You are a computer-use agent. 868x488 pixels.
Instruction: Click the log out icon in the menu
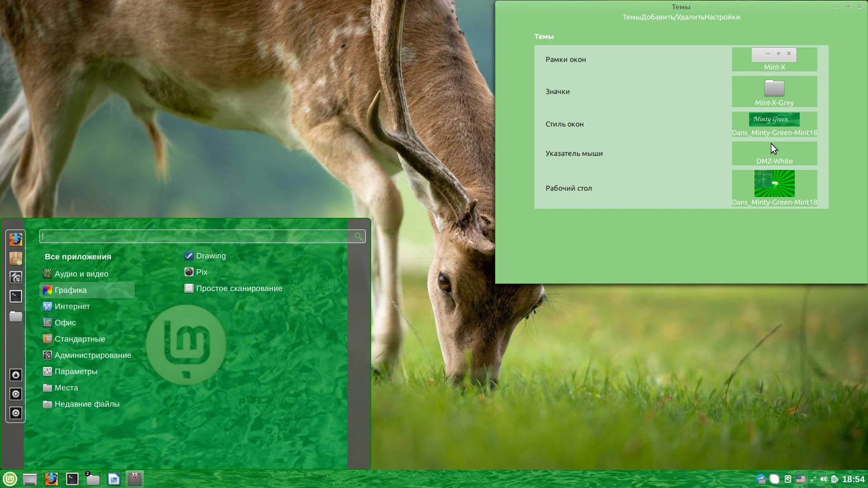16,394
